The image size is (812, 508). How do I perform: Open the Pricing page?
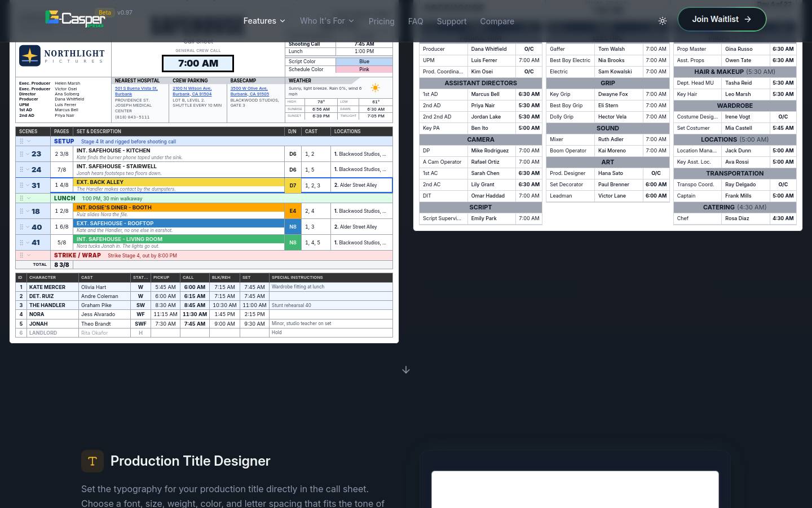[x=381, y=21]
